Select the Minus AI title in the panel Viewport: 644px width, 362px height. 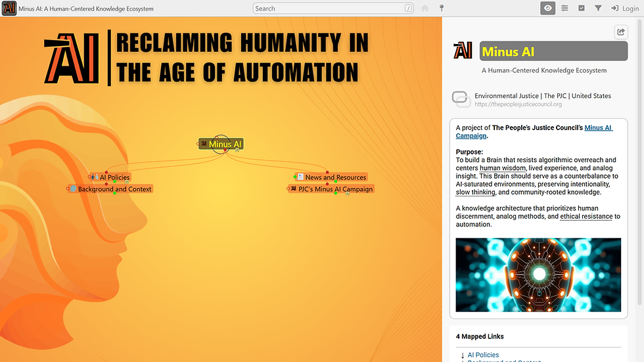click(553, 51)
